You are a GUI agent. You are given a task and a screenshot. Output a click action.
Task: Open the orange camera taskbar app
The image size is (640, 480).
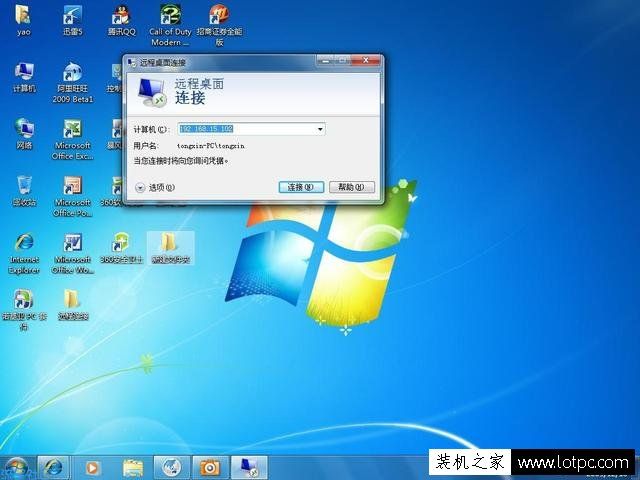(x=210, y=468)
